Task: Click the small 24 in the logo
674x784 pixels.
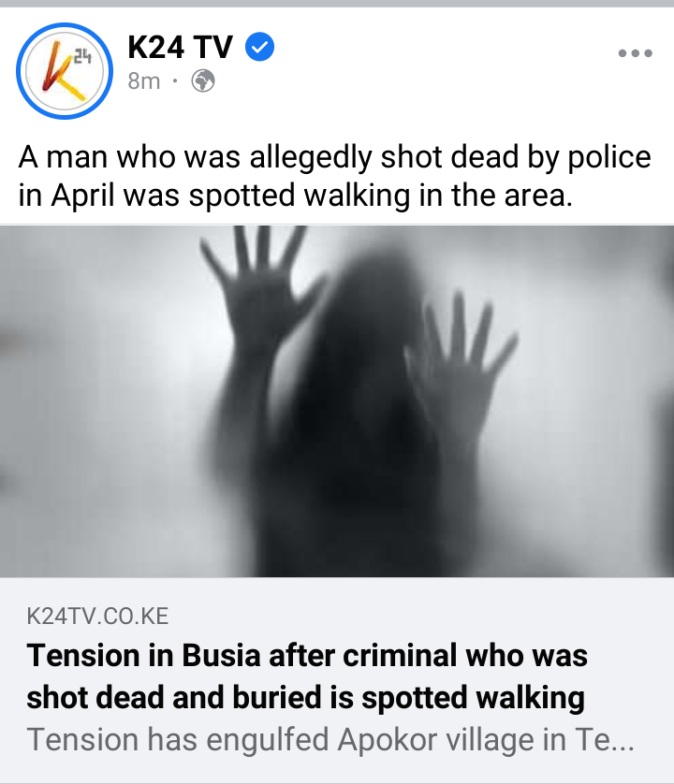Action: [x=82, y=56]
